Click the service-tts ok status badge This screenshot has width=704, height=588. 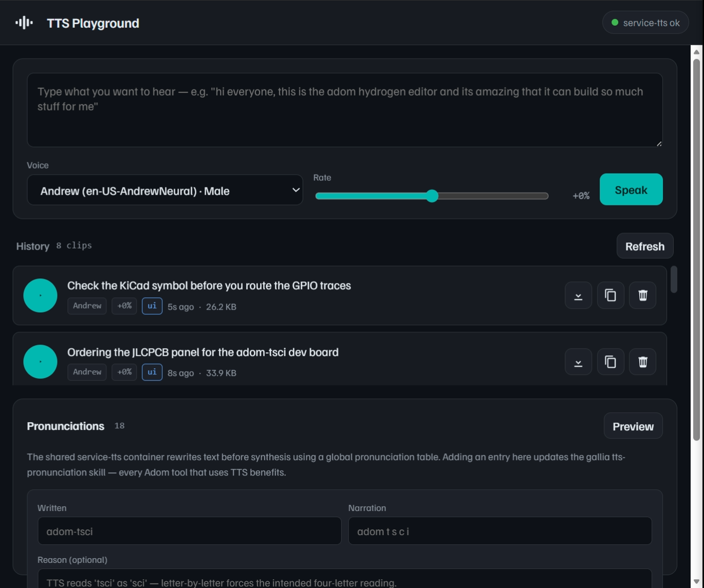tap(645, 23)
